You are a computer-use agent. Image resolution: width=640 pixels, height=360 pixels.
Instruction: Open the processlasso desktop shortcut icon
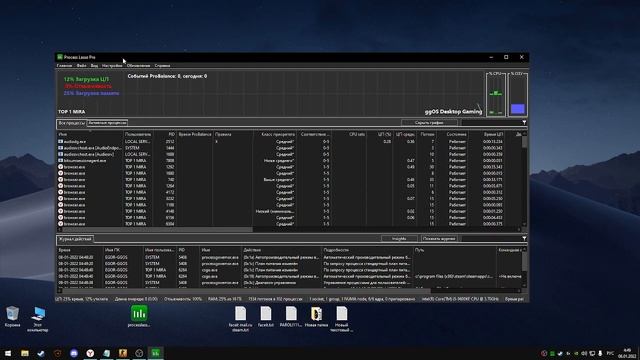click(x=139, y=316)
